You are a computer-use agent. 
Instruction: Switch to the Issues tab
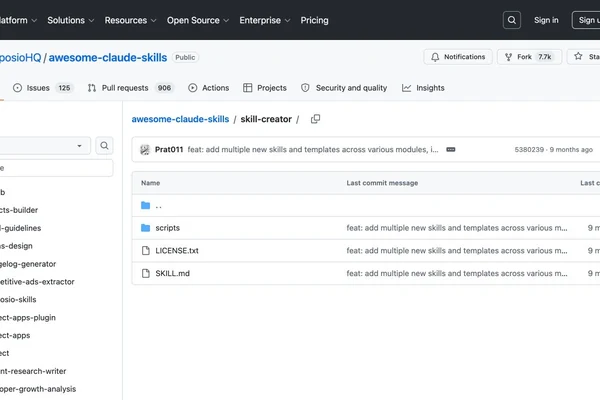tap(43, 88)
